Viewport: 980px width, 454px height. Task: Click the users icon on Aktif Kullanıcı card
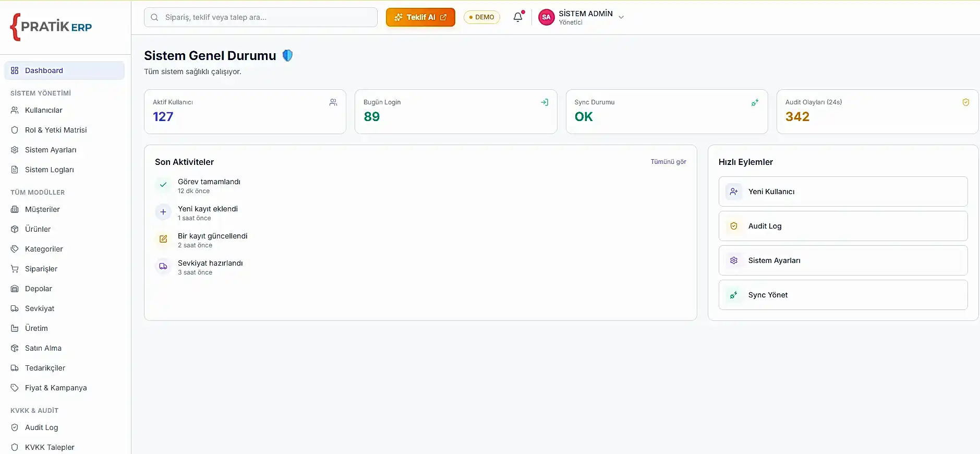tap(333, 102)
